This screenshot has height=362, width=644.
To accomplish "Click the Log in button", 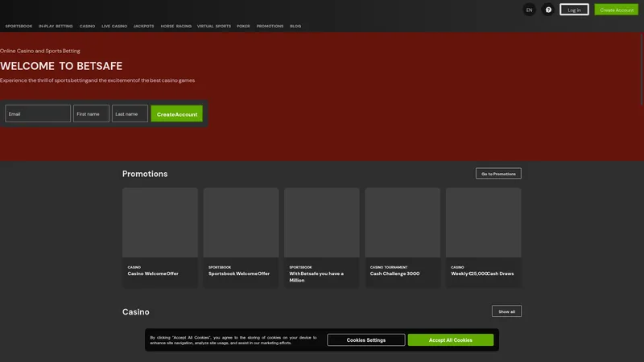I will (x=574, y=10).
